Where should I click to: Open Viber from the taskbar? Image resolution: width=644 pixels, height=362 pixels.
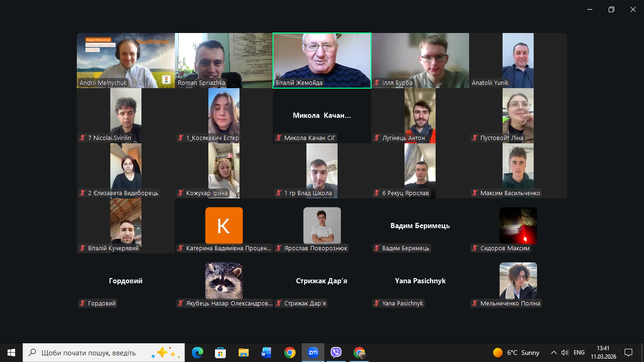pos(336,353)
